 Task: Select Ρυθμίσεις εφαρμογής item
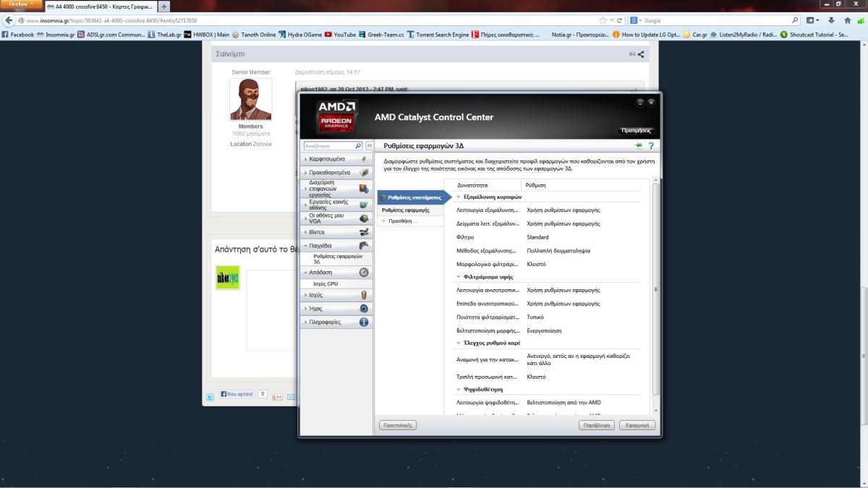click(x=406, y=210)
